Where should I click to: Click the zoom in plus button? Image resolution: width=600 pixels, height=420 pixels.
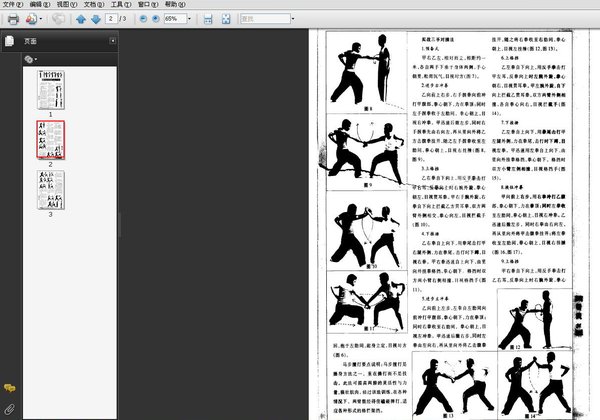pyautogui.click(x=156, y=18)
